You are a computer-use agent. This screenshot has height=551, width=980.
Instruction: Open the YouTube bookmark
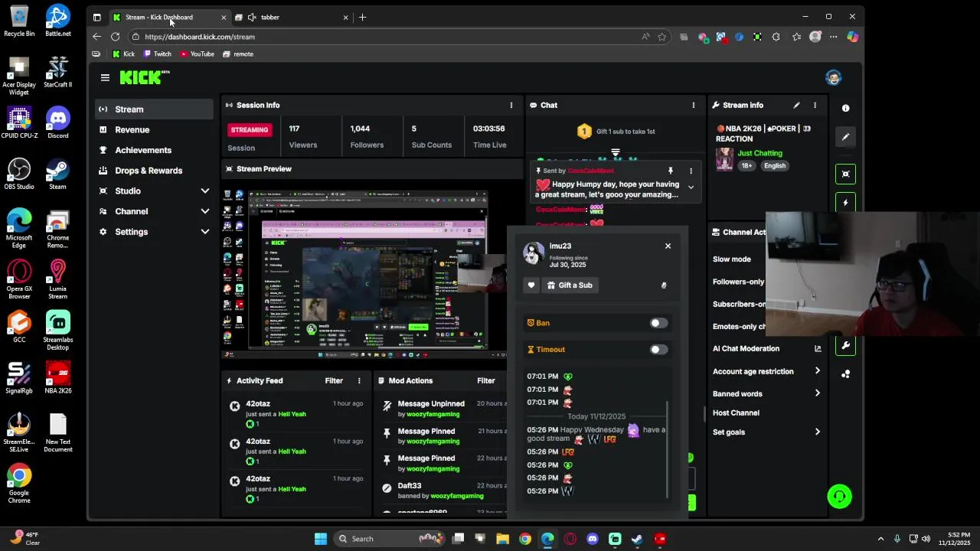[x=198, y=54]
